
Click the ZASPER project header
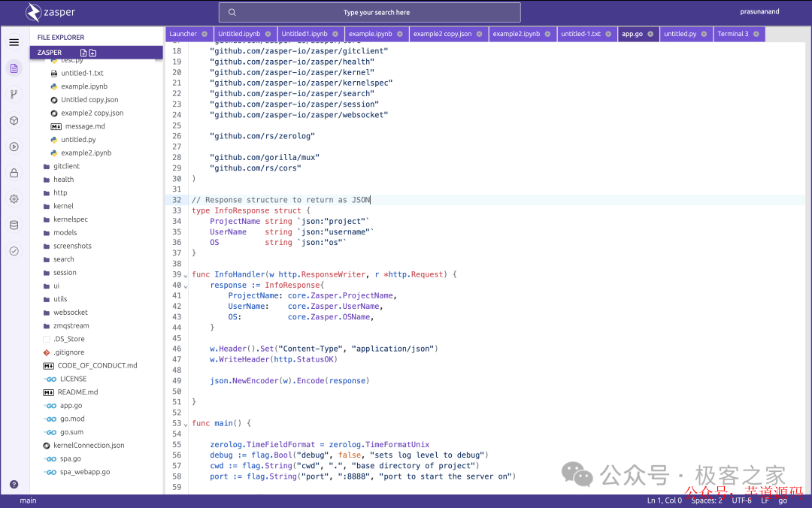(x=96, y=53)
